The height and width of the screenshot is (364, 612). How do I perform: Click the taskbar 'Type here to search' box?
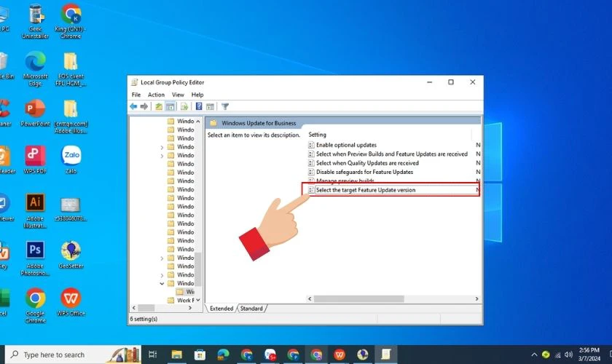point(74,355)
